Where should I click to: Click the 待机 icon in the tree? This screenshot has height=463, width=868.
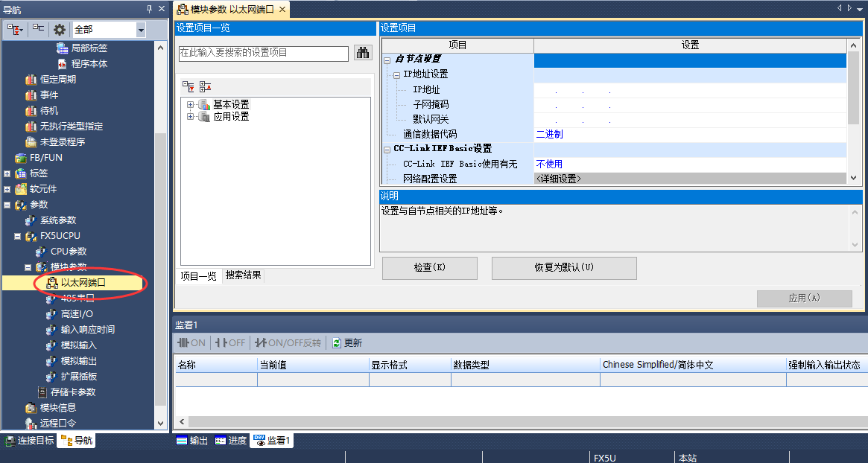click(31, 111)
